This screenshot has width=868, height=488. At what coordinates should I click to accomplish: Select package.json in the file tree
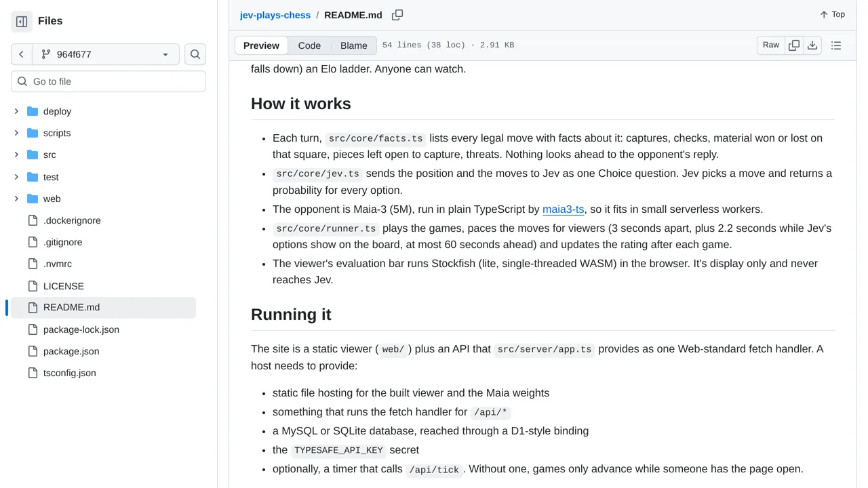tap(71, 351)
